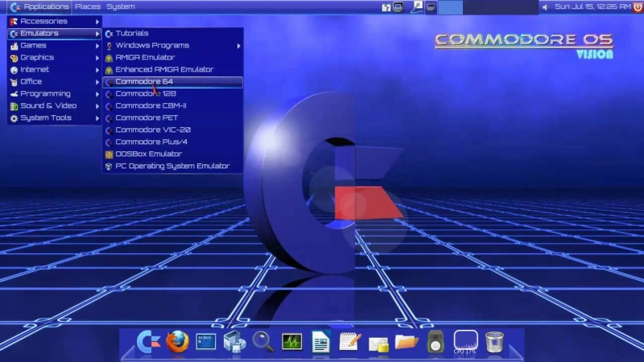Expand the Accessories submenu arrow

pyautogui.click(x=97, y=22)
